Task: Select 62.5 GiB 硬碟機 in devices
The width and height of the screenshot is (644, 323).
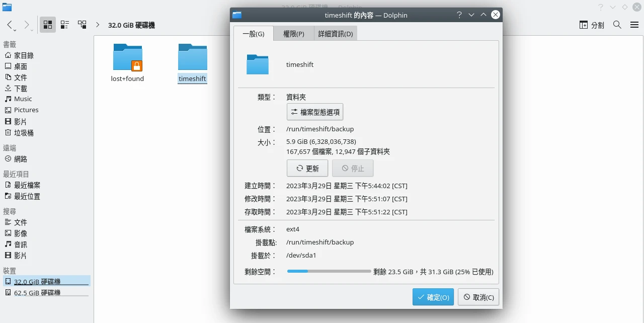Action: point(37,293)
